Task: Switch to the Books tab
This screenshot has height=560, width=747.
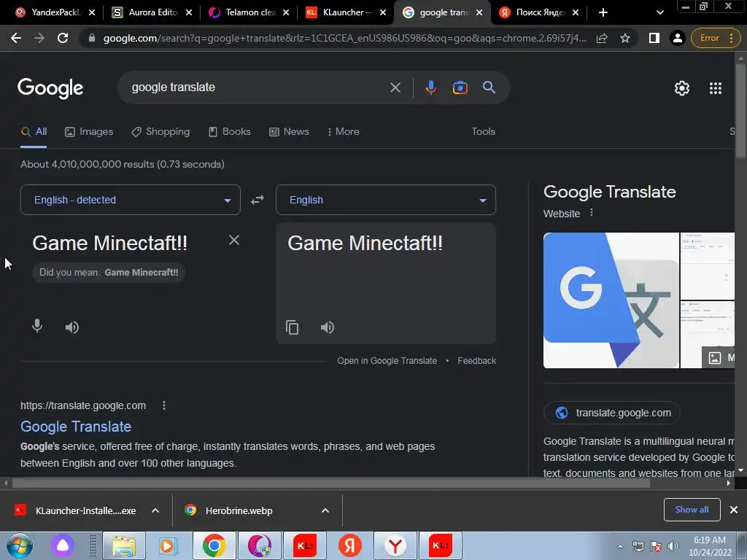Action: click(230, 131)
